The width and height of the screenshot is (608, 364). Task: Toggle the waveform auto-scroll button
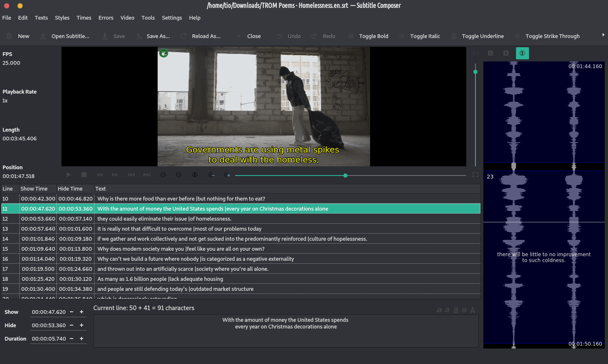[x=522, y=53]
